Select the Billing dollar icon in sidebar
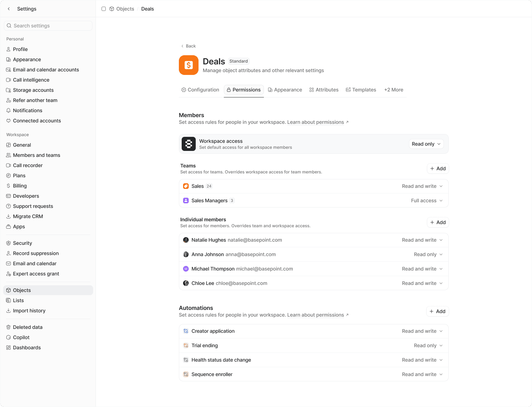Viewport: 532px width, 407px height. click(8, 186)
